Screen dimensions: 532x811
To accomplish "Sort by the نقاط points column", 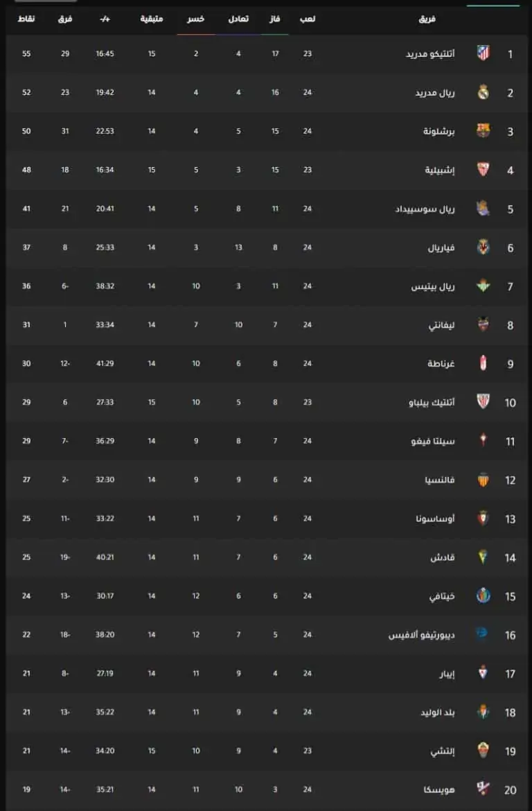I will [26, 19].
